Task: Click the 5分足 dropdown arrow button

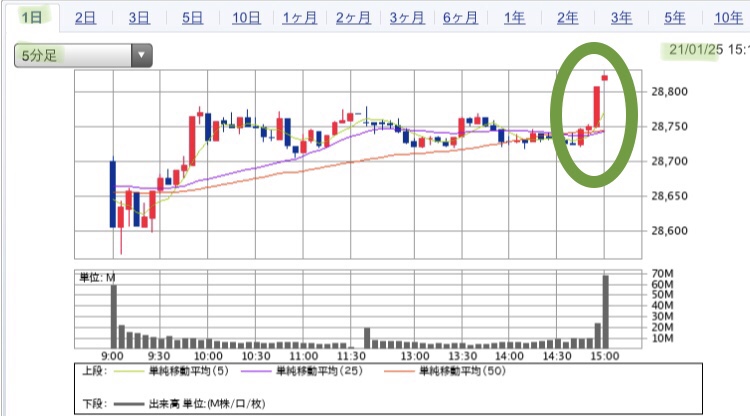Action: (x=142, y=55)
